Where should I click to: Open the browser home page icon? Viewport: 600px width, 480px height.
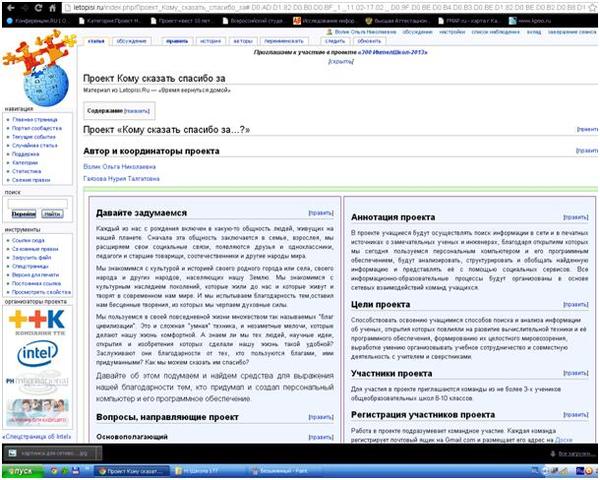52,7
